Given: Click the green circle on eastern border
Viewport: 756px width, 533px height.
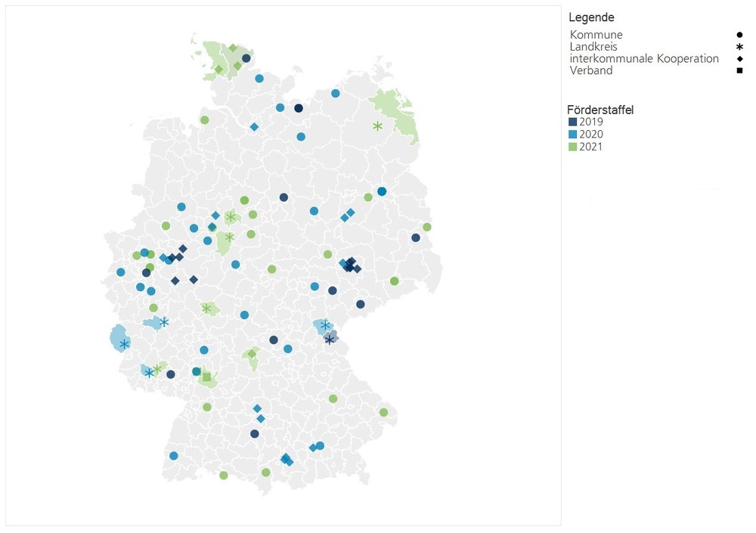Looking at the screenshot, I should point(426,228).
